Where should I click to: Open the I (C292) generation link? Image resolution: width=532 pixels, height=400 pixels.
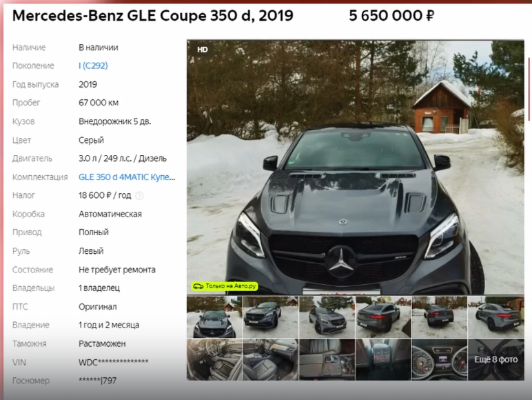tap(93, 66)
